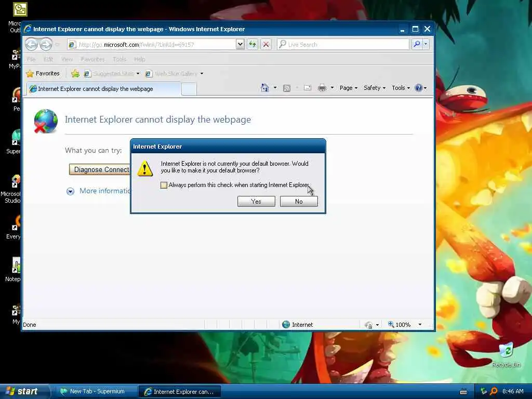532x399 pixels.
Task: Click the orange magnifier tray icon
Action: 494,392
